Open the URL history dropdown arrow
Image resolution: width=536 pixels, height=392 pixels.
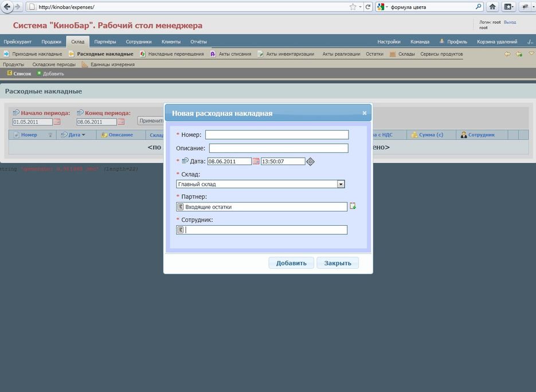click(x=360, y=7)
